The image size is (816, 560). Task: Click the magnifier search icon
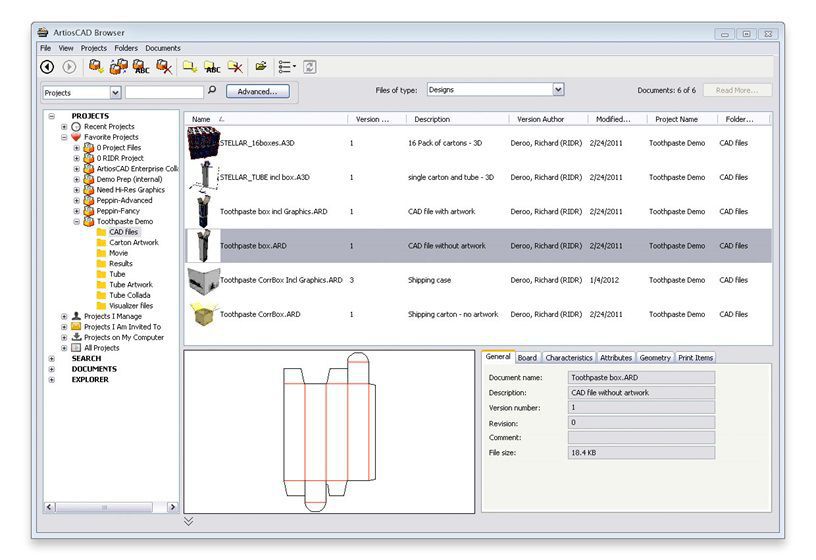click(x=212, y=90)
